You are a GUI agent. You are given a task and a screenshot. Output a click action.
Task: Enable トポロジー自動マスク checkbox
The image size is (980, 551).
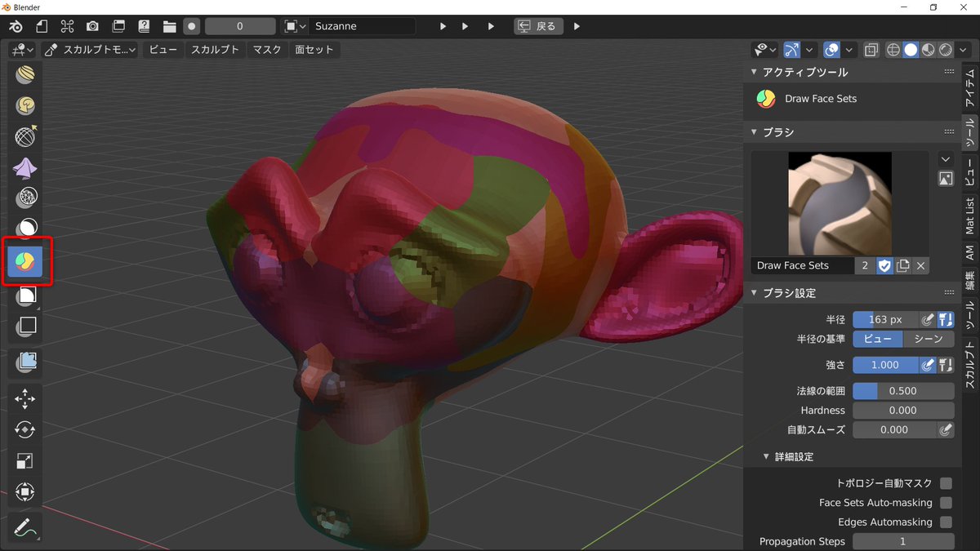947,483
